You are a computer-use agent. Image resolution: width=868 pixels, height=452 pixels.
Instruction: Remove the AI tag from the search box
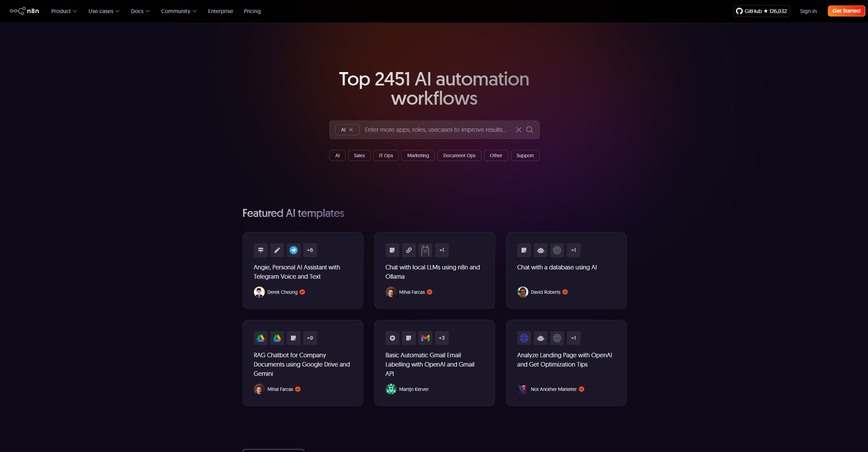pos(351,130)
